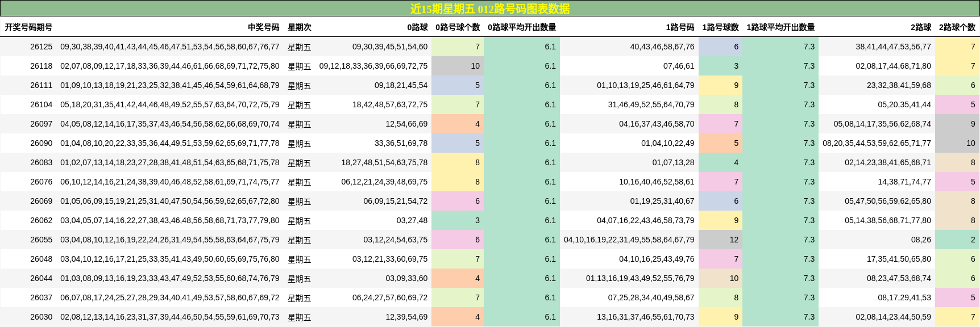980x327 pixels.
Task: Click 1路号码 cell 04,10,16,19,22,31,49,55,58,64,67,79
Action: (629, 240)
